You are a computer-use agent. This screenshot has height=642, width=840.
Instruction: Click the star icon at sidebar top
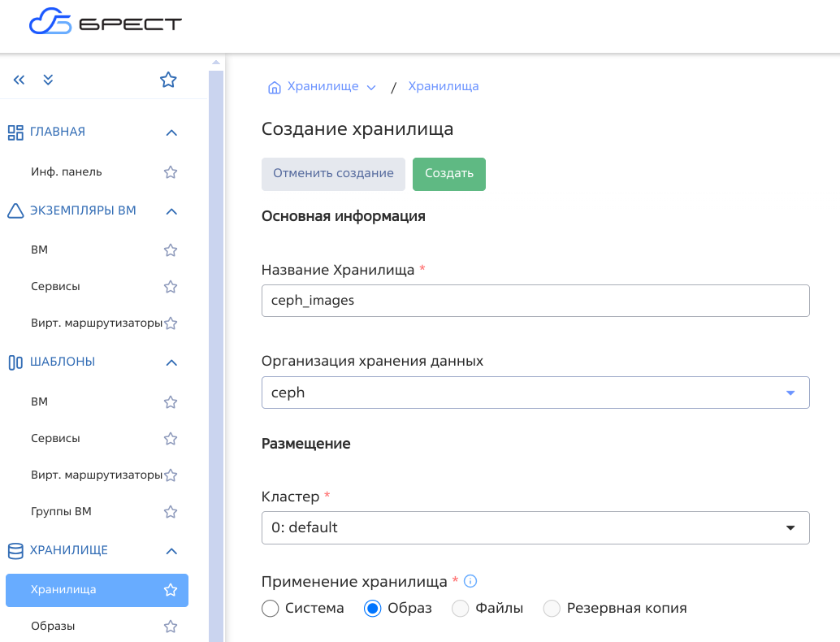[x=168, y=80]
